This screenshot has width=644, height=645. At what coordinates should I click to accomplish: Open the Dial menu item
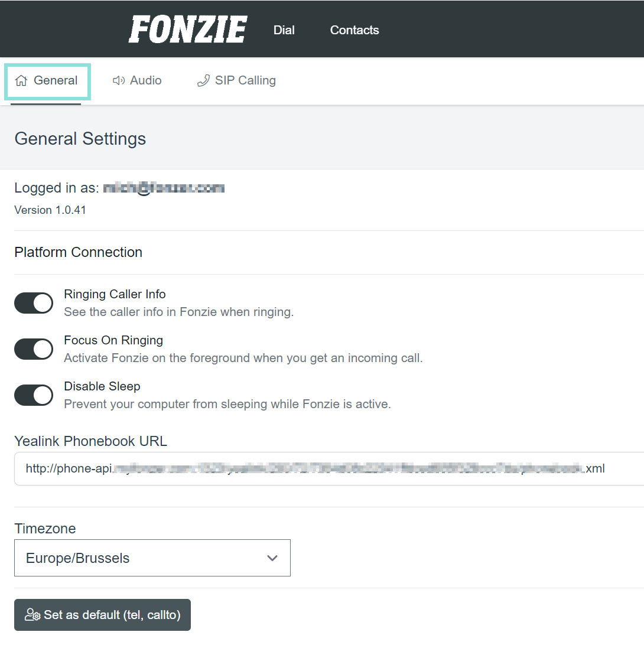point(284,30)
